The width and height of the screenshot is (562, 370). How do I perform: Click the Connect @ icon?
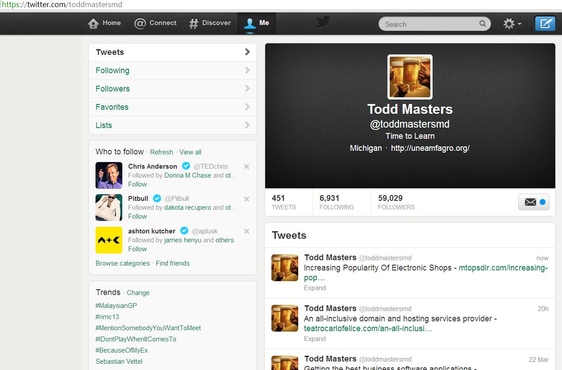click(140, 24)
